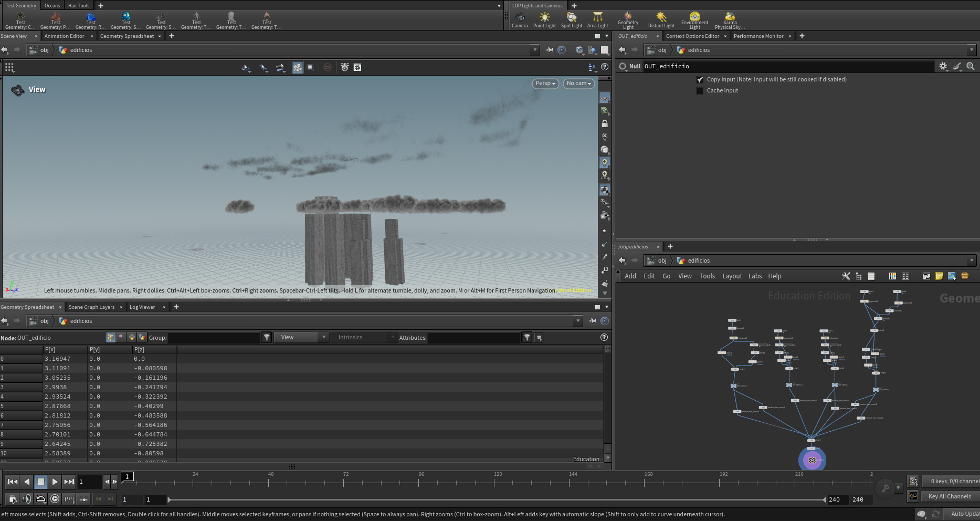Add a sticky note in network editor
Screen dimensions: 980x521
[x=939, y=276]
